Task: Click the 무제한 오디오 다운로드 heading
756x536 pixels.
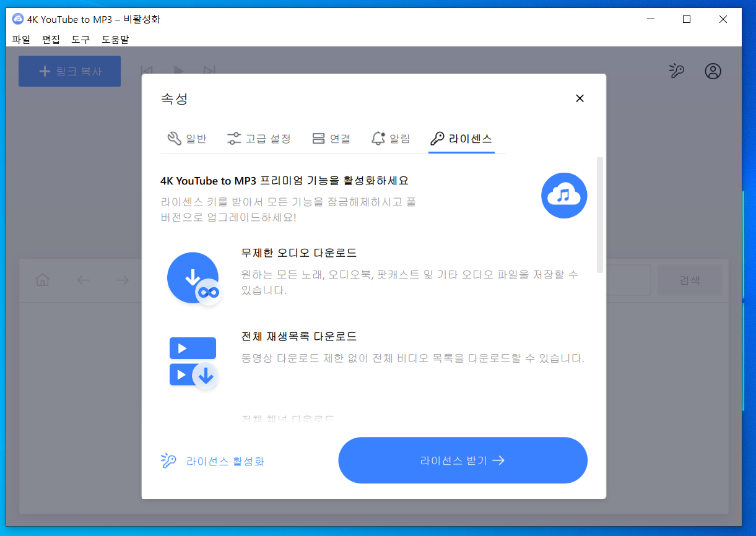Action: pos(299,253)
